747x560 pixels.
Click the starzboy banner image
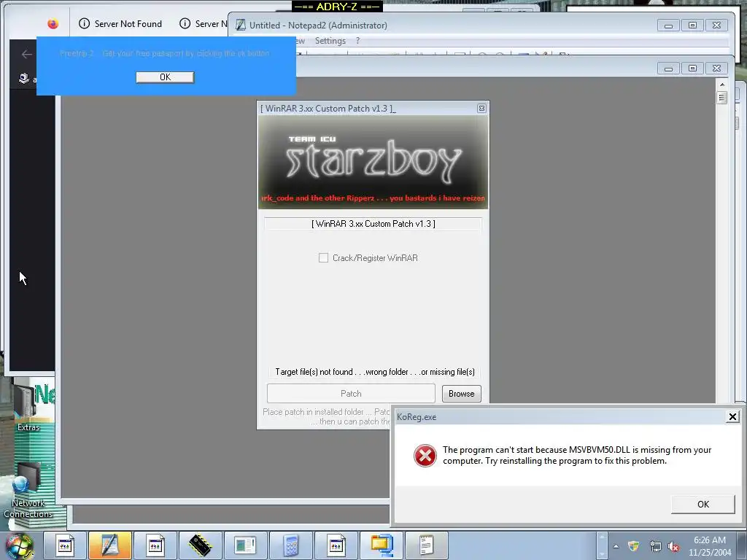373,162
